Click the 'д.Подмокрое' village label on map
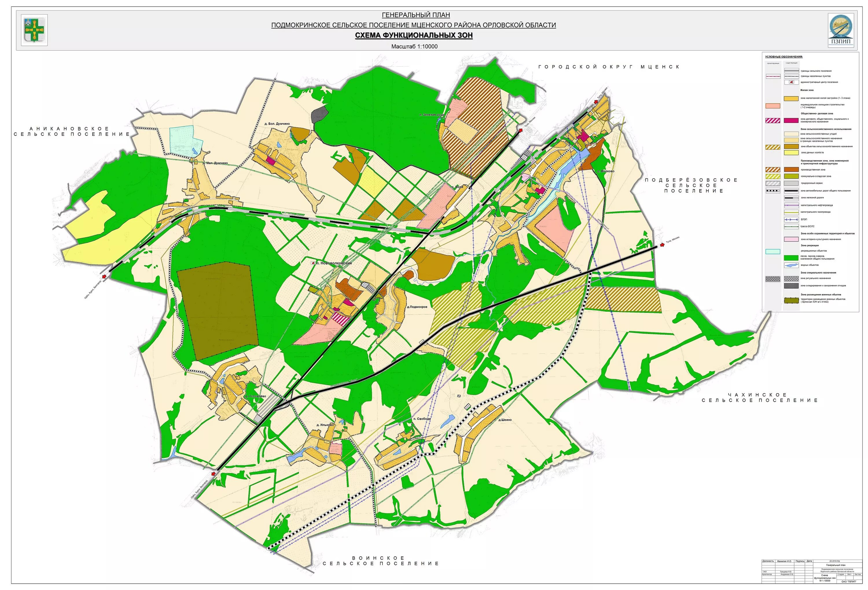The height and width of the screenshot is (590, 868). [x=417, y=307]
